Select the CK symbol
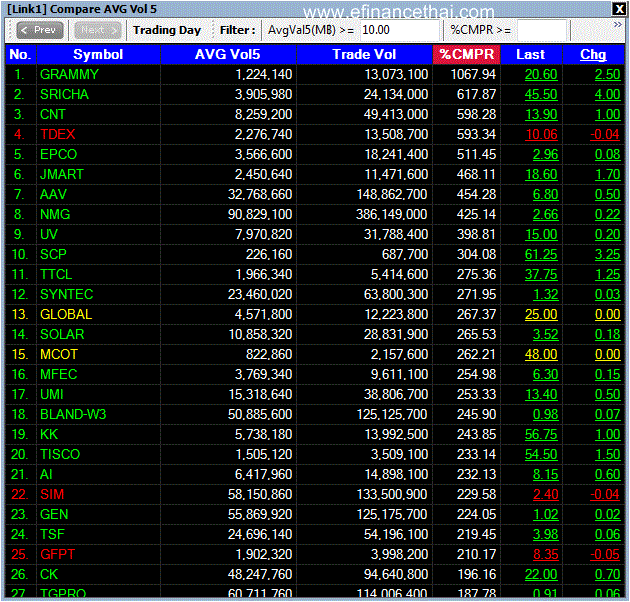 [x=49, y=574]
